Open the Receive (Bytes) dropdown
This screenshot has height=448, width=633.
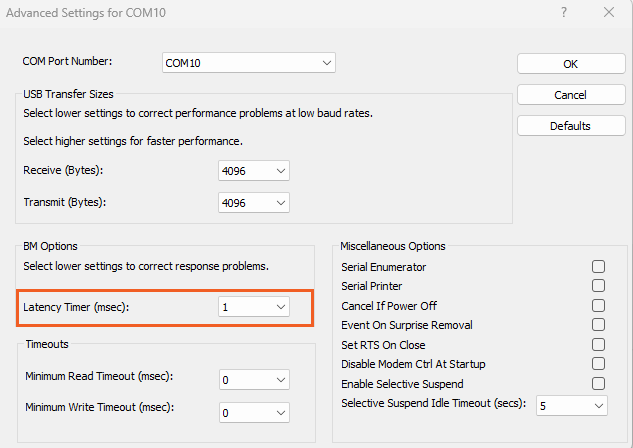click(254, 171)
